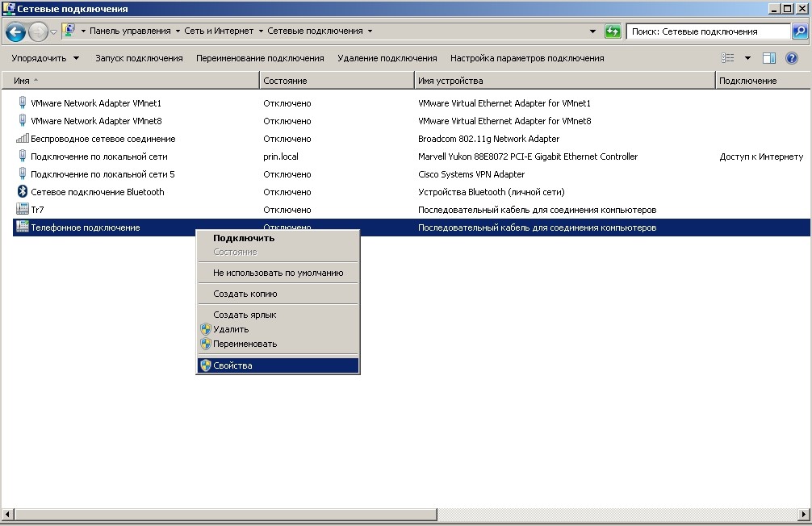Refresh the Network Connections view

tap(613, 31)
